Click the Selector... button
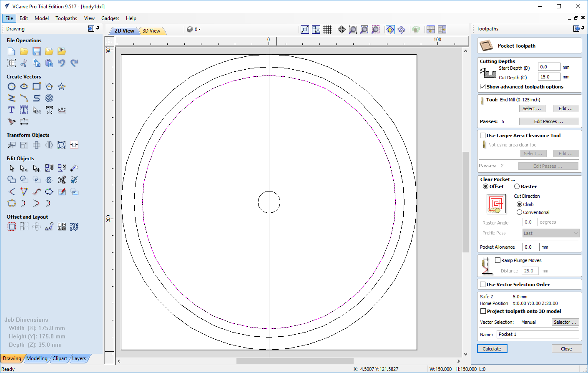Image resolution: width=588 pixels, height=373 pixels. [x=565, y=322]
